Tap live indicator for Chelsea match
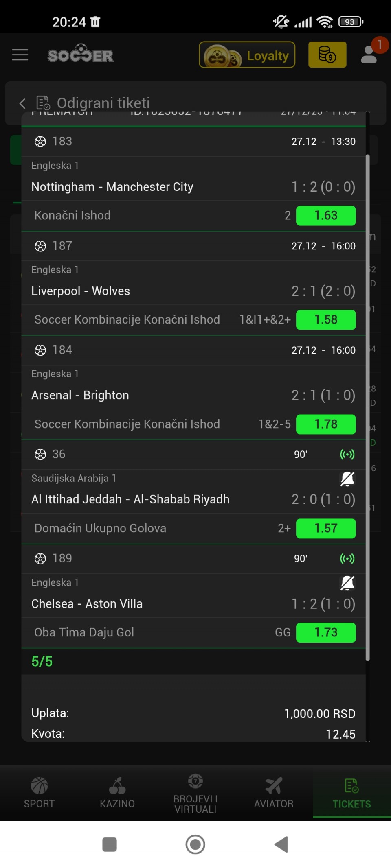Viewport: 391px width, 868px height. (347, 558)
